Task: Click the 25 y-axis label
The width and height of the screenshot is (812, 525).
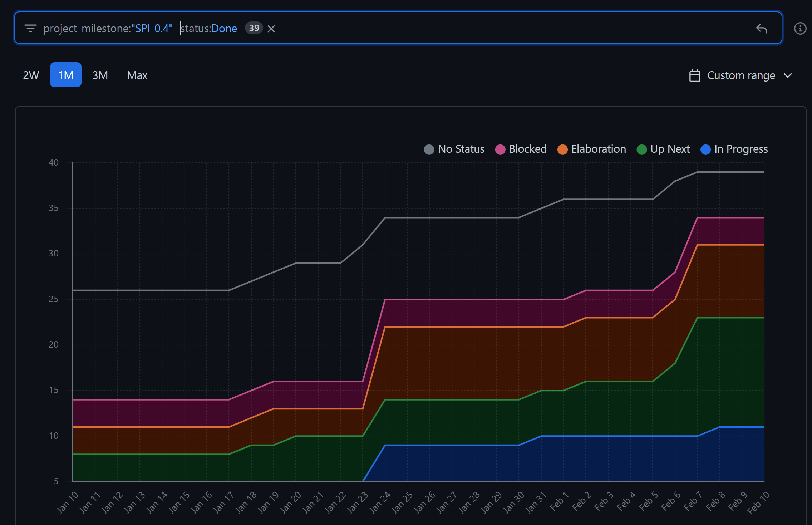Action: [x=54, y=299]
